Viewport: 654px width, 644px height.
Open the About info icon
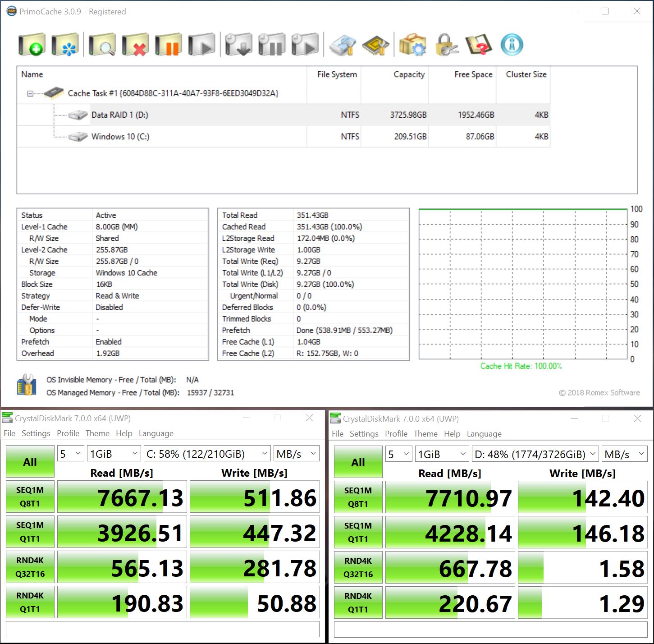(x=512, y=45)
